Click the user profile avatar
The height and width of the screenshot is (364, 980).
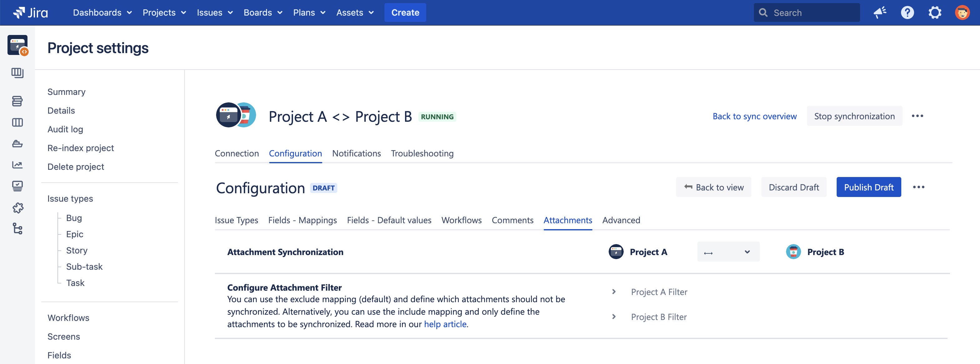coord(962,12)
